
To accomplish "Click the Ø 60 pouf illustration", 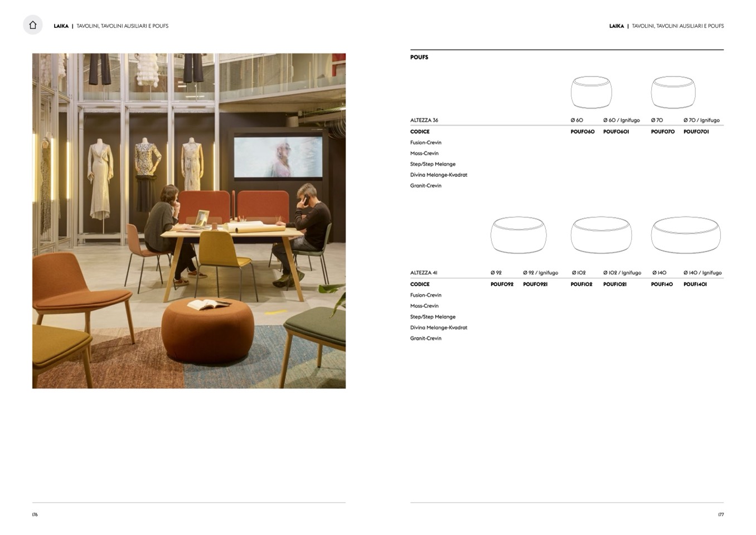I will point(591,92).
